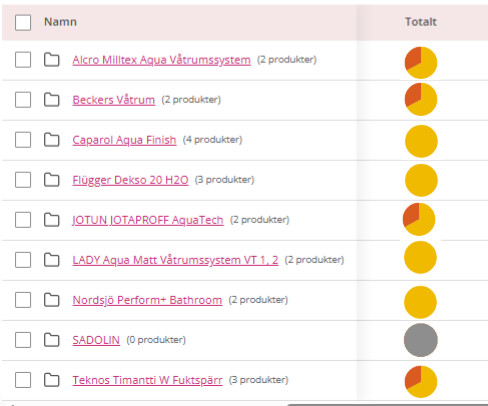Viewport: 488px width, 406px height.
Task: Check the Teknos Timantti W Fuktspärr checkbox
Action: tap(23, 380)
